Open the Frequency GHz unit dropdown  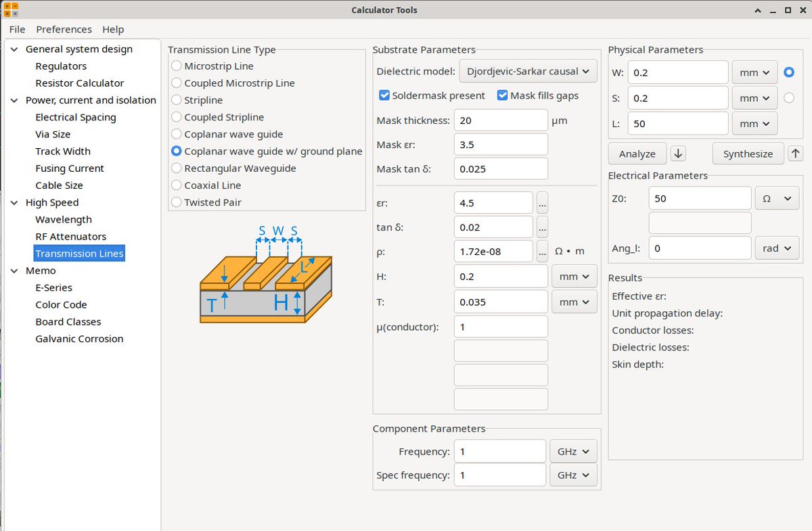(x=574, y=451)
